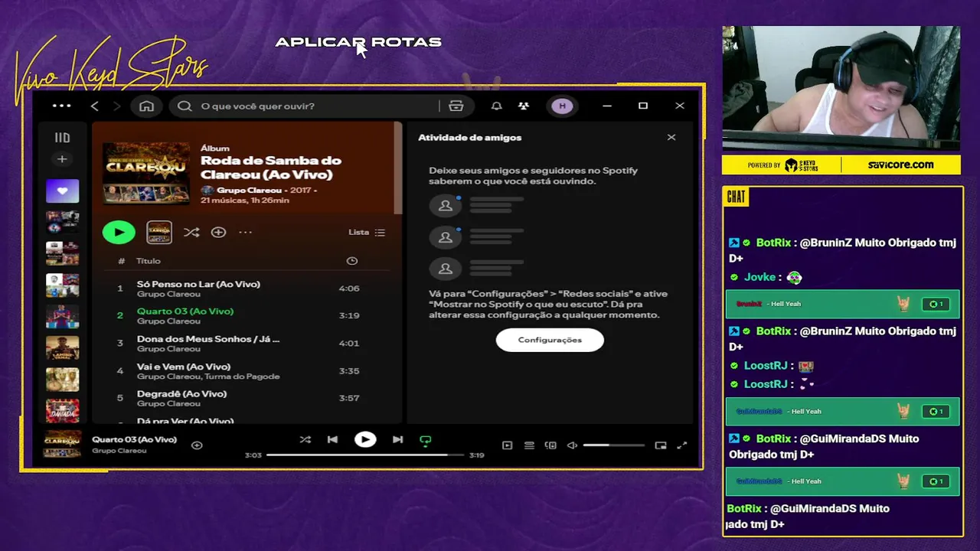Click the Título column header
This screenshot has width=980, height=551.
click(x=149, y=261)
